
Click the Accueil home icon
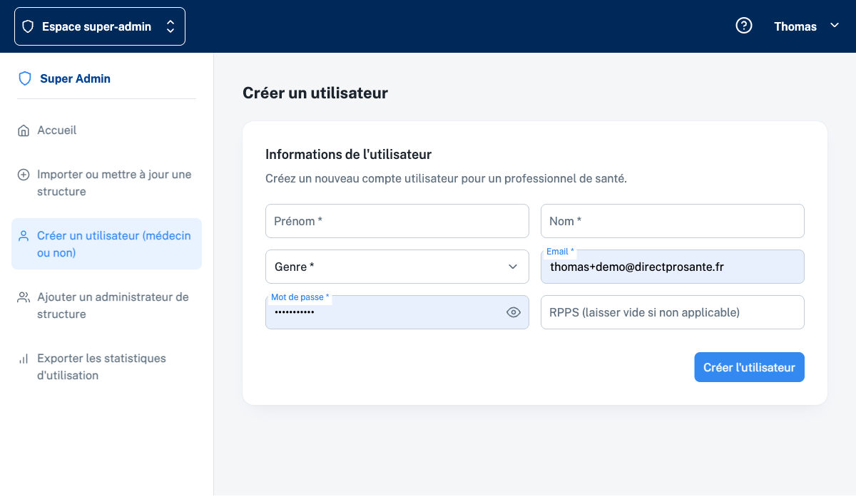[24, 130]
